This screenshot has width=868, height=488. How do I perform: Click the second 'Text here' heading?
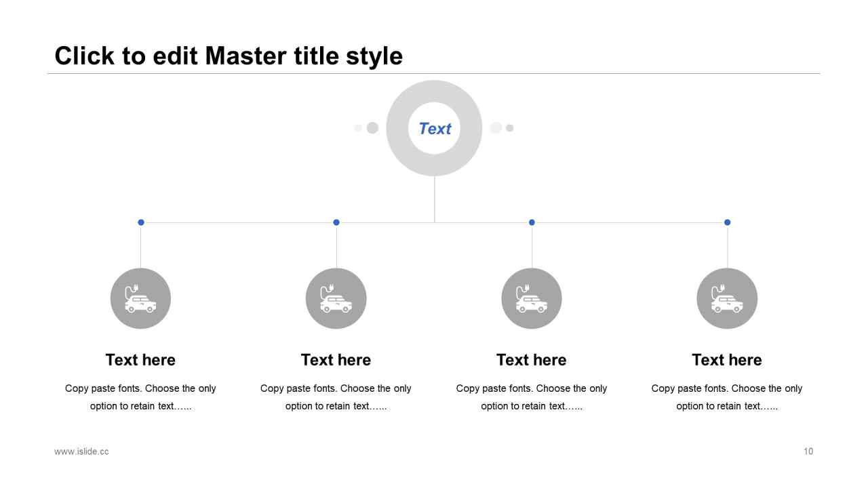[336, 360]
